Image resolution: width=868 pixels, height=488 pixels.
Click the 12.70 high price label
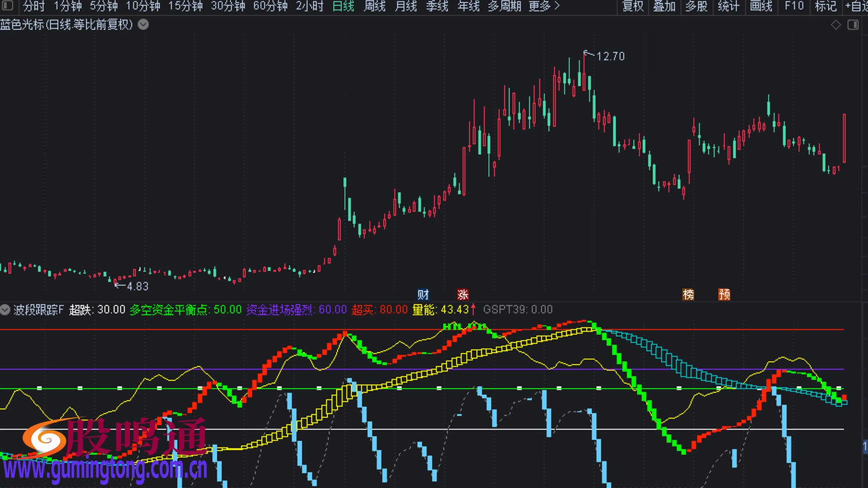pos(610,56)
